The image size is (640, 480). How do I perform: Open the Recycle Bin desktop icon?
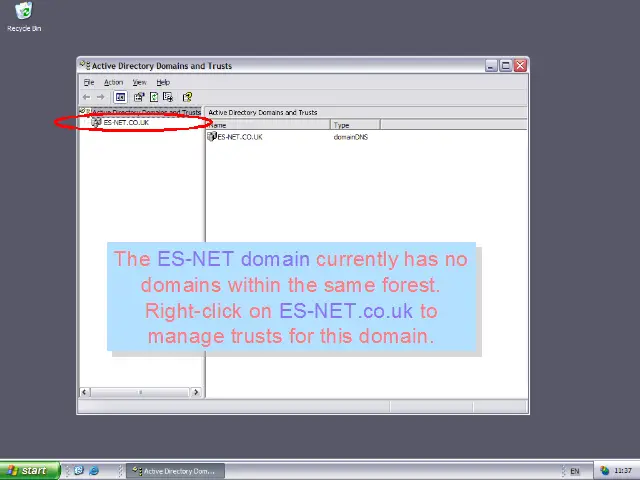24,17
